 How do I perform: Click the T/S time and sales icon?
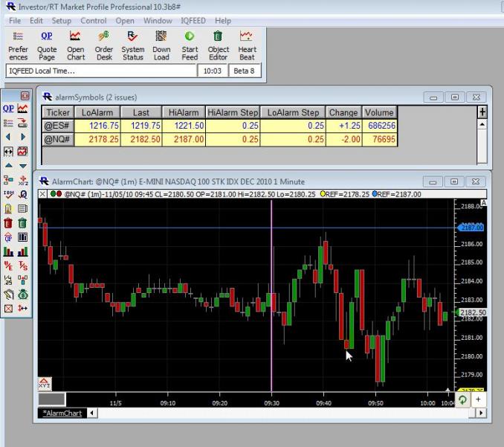(x=22, y=266)
